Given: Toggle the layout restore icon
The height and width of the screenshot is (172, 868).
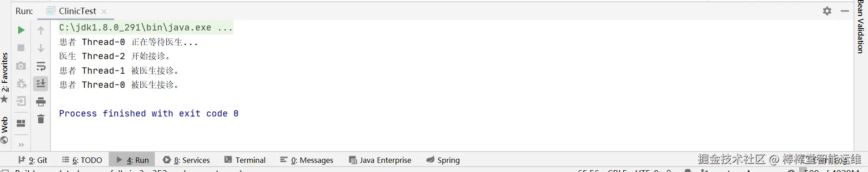Looking at the screenshot, I should (21, 123).
